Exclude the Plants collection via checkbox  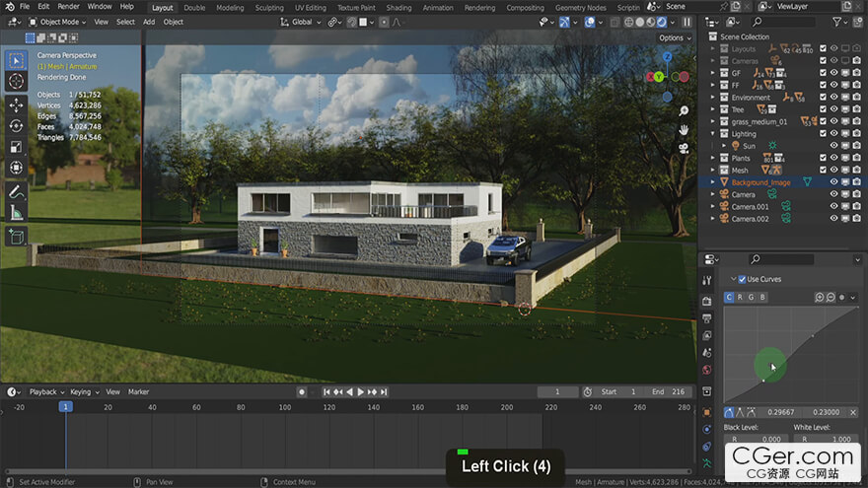tap(821, 158)
